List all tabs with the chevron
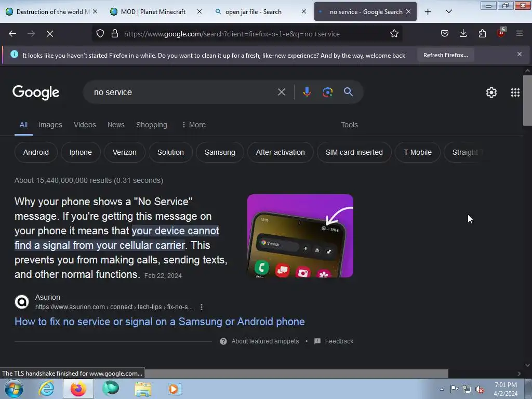The image size is (532, 399). click(x=448, y=12)
